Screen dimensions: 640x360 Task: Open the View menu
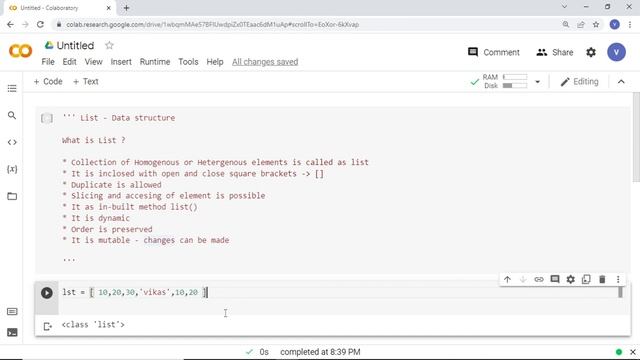(x=93, y=62)
